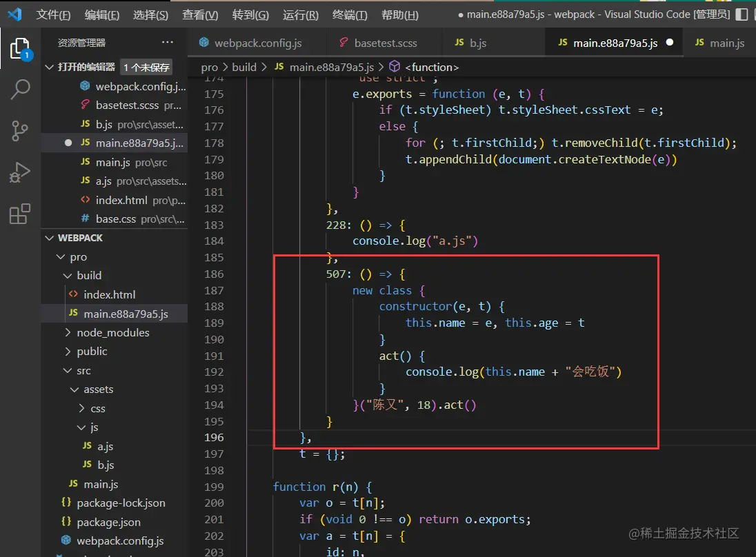This screenshot has width=756, height=557.
Task: Click the function r(n) code line
Action: point(323,487)
